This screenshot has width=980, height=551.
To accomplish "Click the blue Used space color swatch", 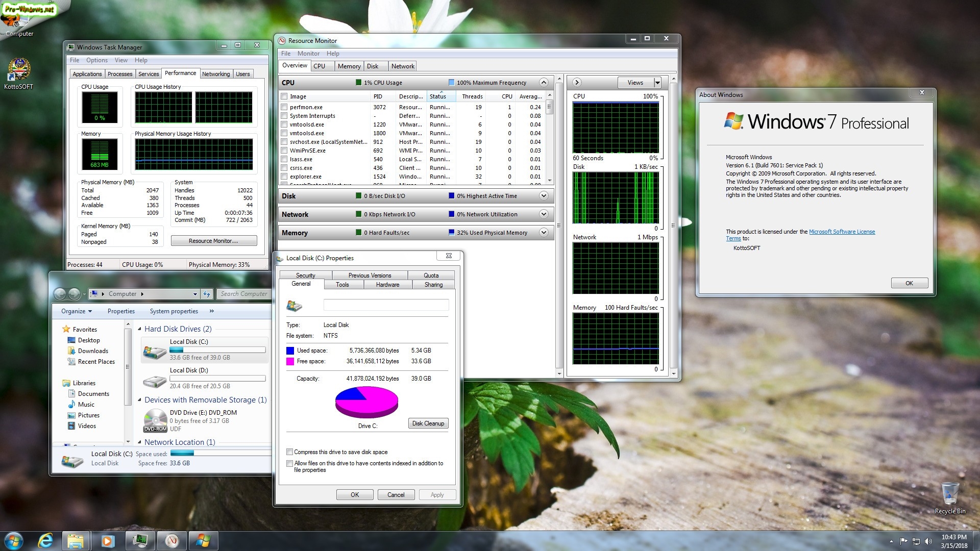I will (x=290, y=350).
